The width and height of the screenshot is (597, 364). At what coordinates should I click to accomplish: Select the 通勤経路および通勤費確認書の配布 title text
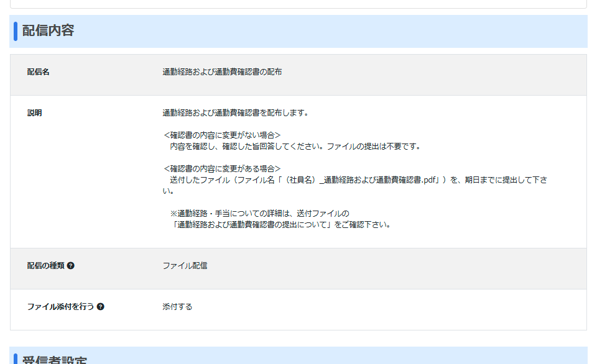tap(222, 72)
